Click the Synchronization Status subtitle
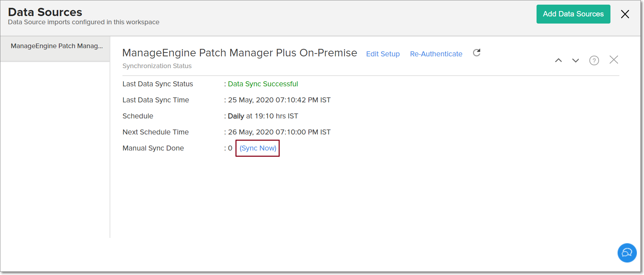The width and height of the screenshot is (644, 275). pos(157,66)
